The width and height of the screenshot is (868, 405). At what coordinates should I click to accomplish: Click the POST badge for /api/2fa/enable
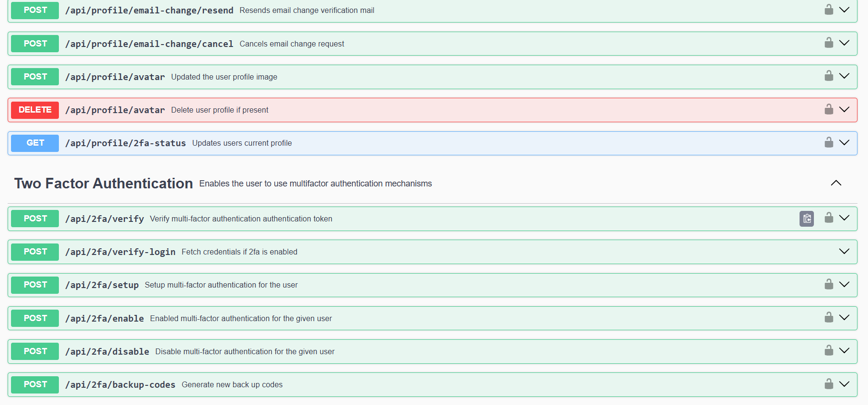tap(35, 318)
